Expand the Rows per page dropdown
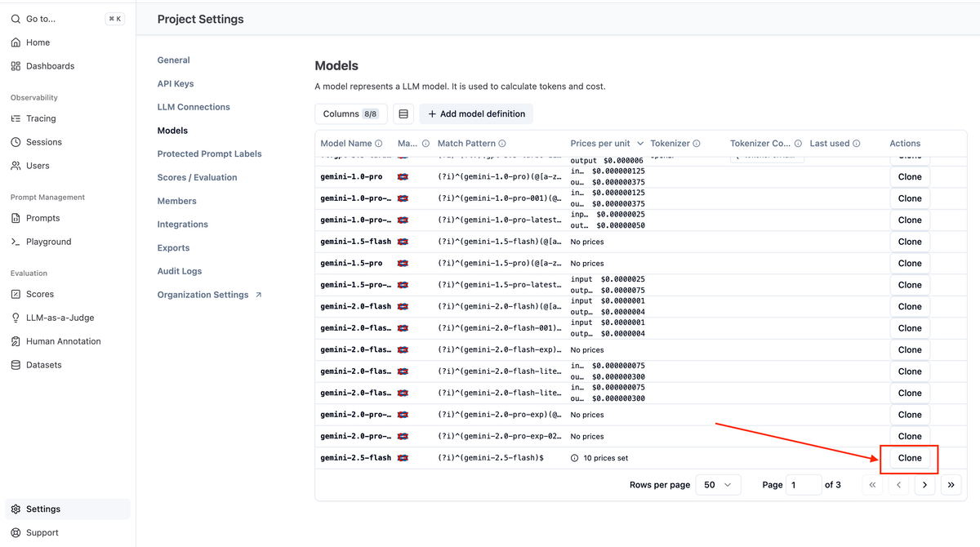 (718, 485)
